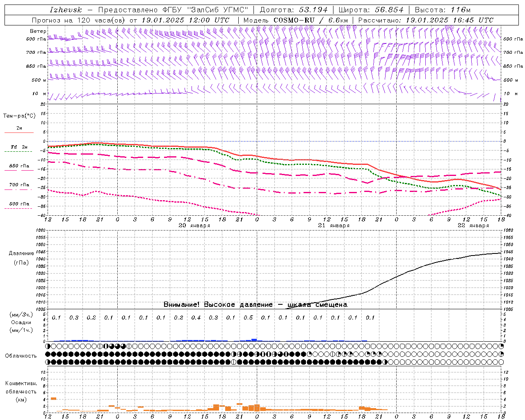Click the '(км)' convective cloud unit label
The width and height of the screenshot is (525, 420).
pos(21,400)
